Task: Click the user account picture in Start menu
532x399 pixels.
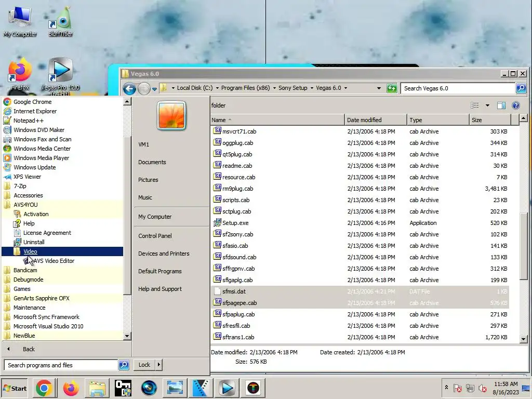Action: [x=171, y=116]
